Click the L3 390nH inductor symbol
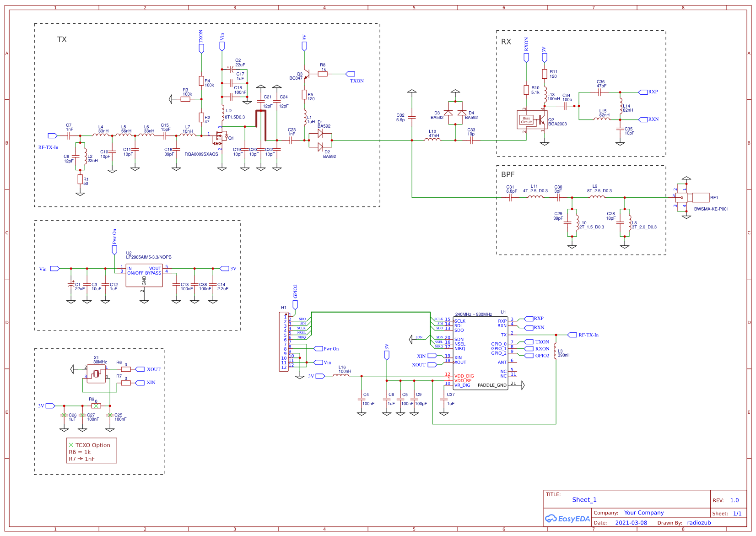Viewport: 756px width, 536px height. click(x=556, y=352)
